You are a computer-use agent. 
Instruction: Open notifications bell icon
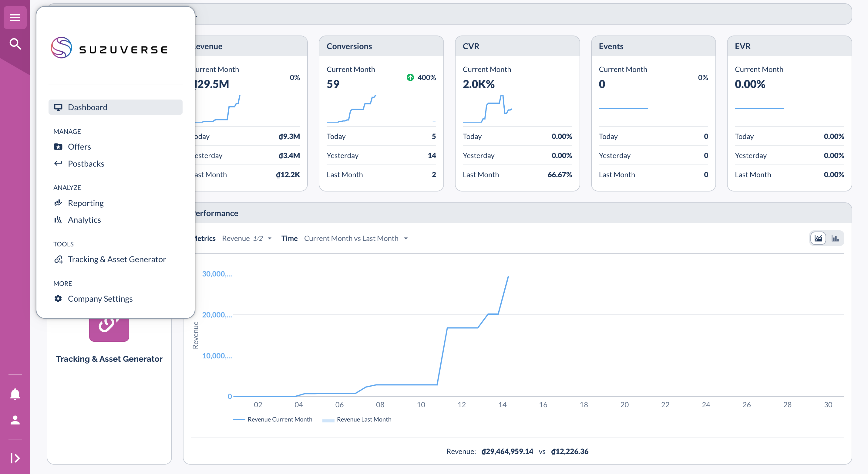pos(15,394)
